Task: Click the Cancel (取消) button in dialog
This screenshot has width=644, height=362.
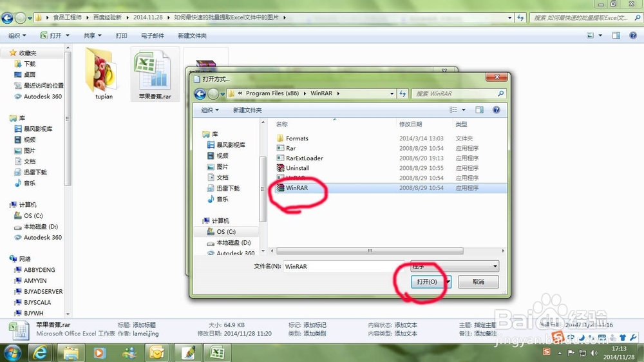Action: [478, 282]
